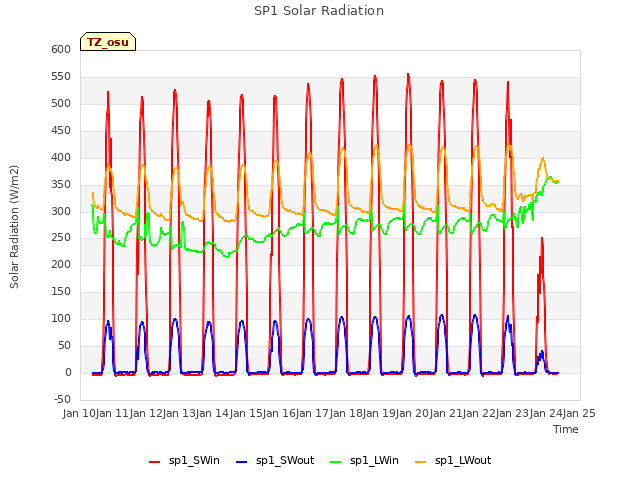Click the TZ_osu annotation box
The width and height of the screenshot is (640, 480).
[108, 42]
